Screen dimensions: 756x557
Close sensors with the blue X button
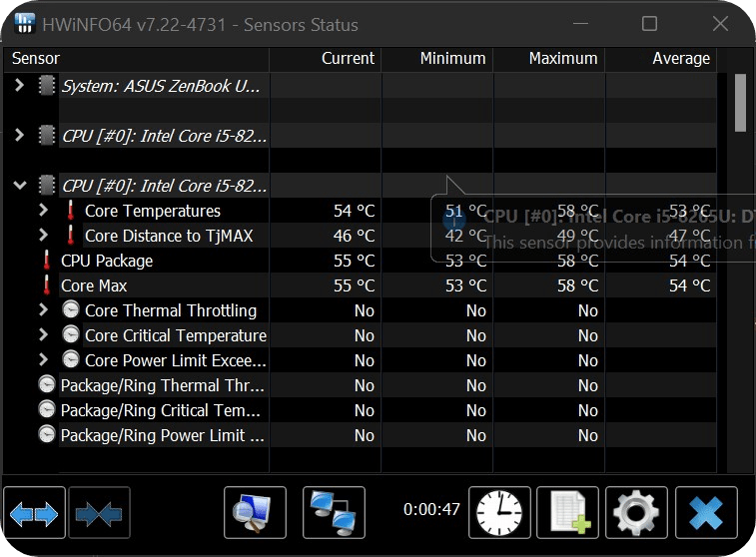(706, 512)
